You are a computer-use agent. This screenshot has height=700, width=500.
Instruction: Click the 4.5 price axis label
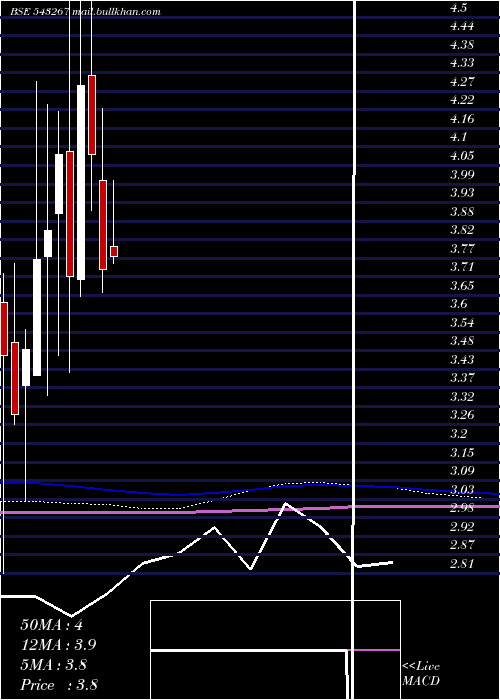(x=459, y=8)
